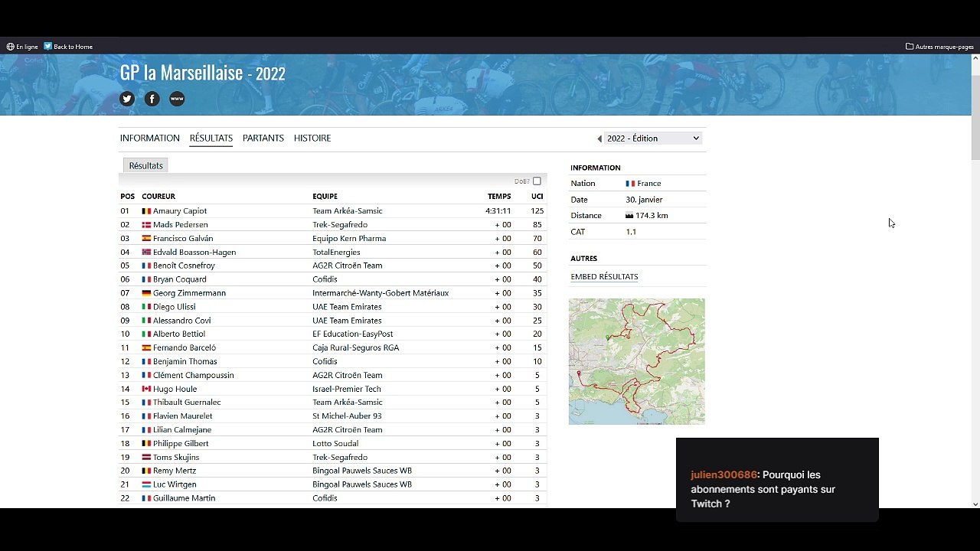Open the Lotto Soudal team page
The width and height of the screenshot is (980, 551).
click(x=335, y=444)
